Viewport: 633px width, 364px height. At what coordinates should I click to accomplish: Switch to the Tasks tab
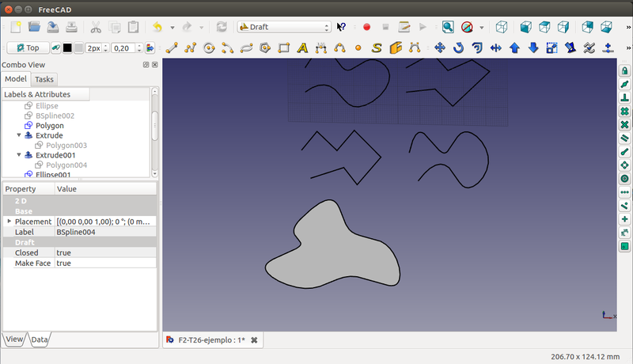click(x=44, y=79)
